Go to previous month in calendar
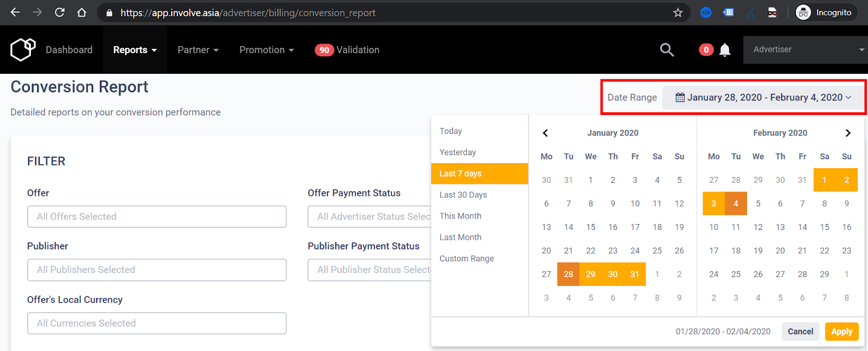Screen dimensions: 868x351 point(545,133)
